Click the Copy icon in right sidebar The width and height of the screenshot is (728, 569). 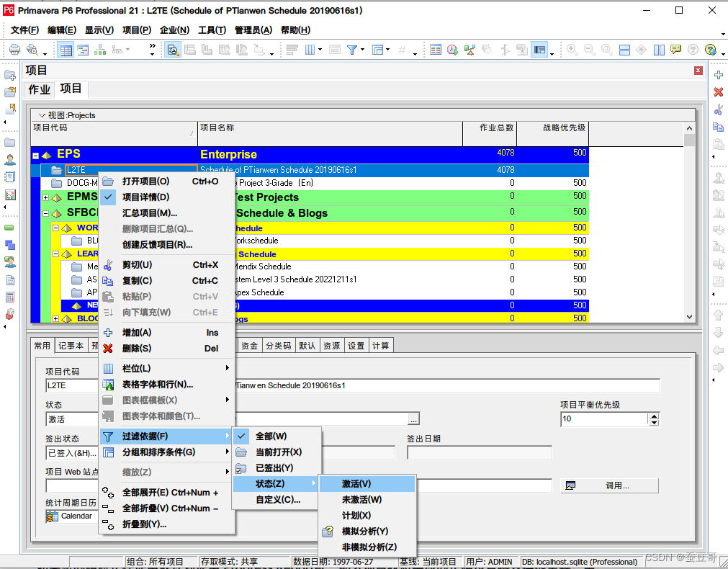(718, 127)
